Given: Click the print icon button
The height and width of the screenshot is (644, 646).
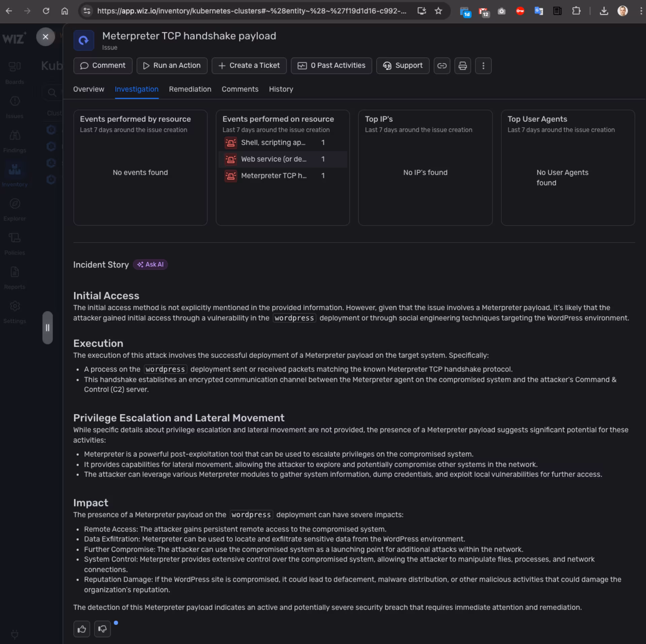Looking at the screenshot, I should 463,66.
